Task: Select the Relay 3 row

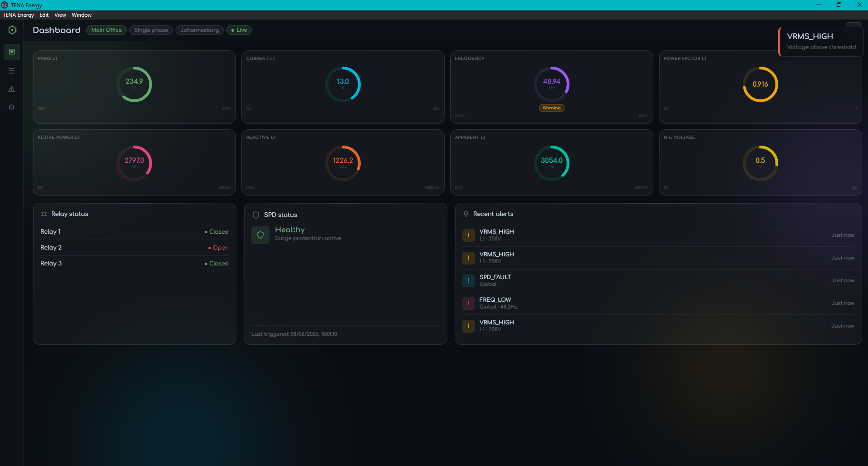Action: point(134,264)
